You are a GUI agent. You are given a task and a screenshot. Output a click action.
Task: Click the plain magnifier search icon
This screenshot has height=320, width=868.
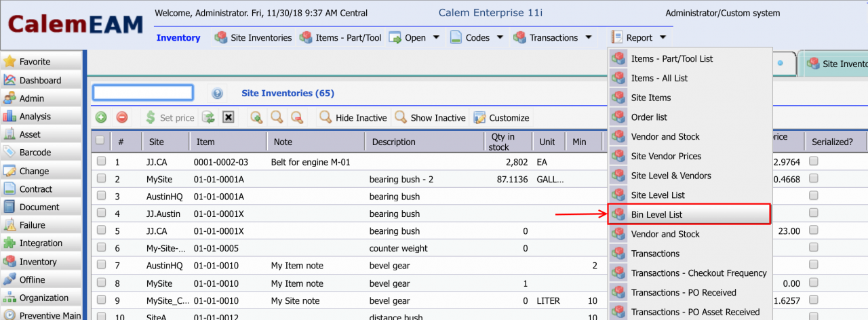pos(277,117)
